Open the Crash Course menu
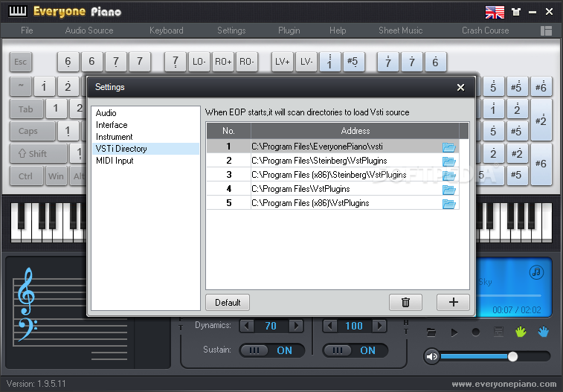The height and width of the screenshot is (392, 563). coord(486,30)
